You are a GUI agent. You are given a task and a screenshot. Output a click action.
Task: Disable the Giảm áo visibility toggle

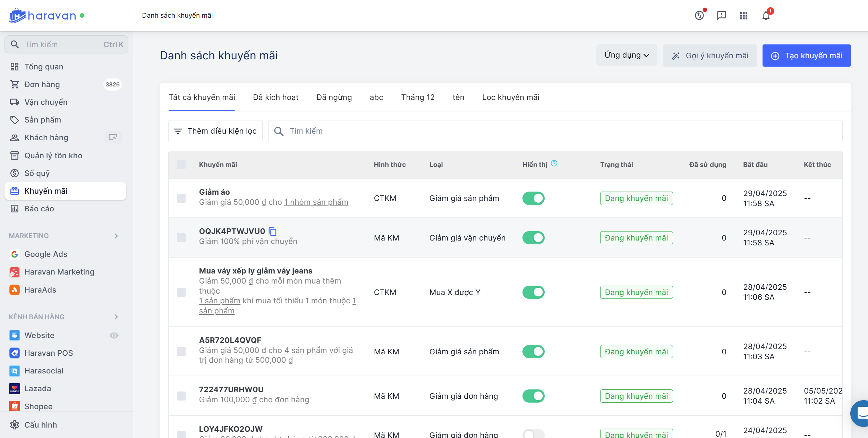(533, 199)
